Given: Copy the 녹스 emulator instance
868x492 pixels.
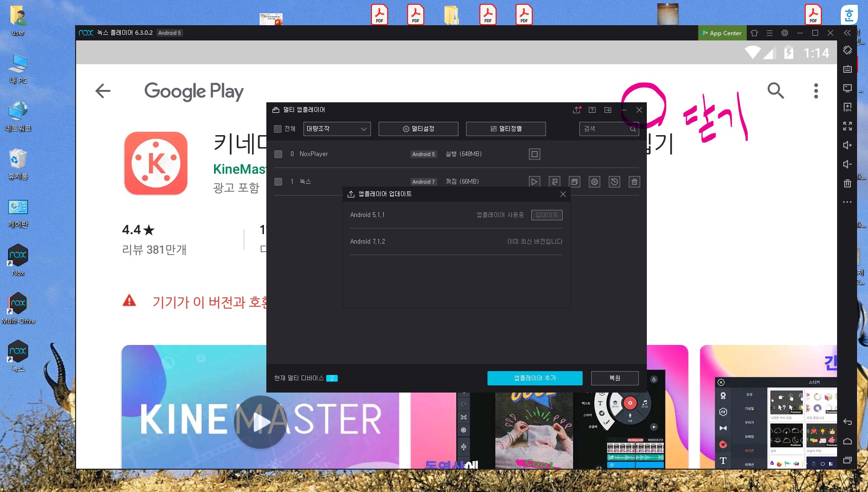Looking at the screenshot, I should pyautogui.click(x=575, y=182).
